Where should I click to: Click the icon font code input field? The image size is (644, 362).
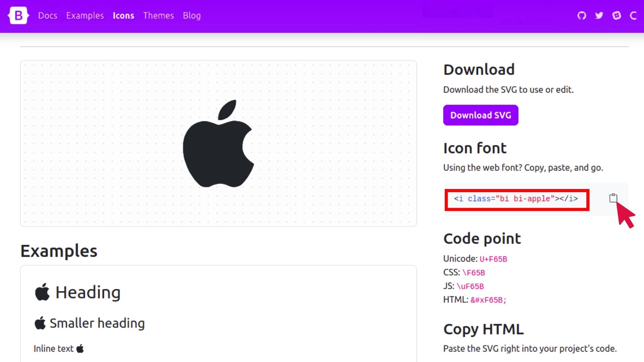[x=516, y=199]
